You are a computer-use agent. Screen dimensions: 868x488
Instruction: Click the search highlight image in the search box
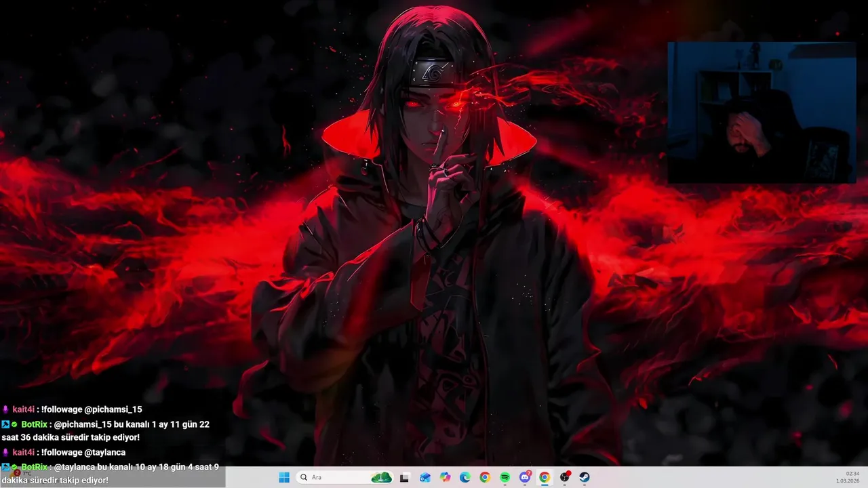tap(382, 477)
